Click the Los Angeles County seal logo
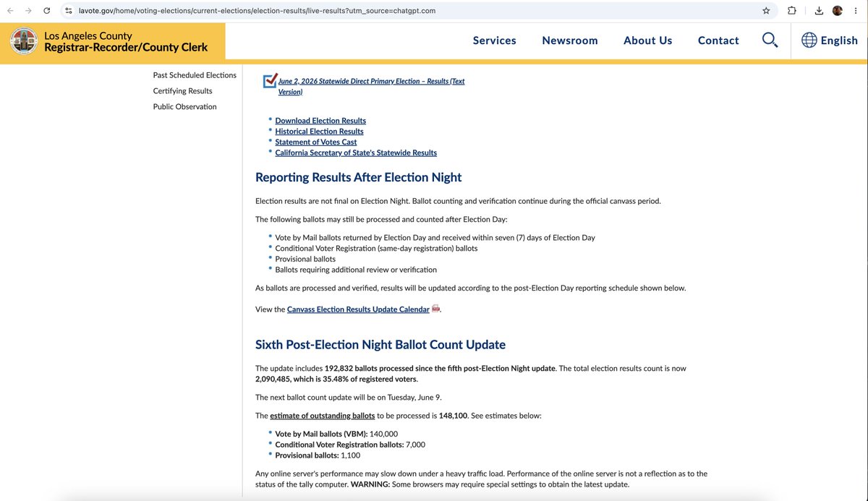Image resolution: width=868 pixels, height=501 pixels. [24, 40]
